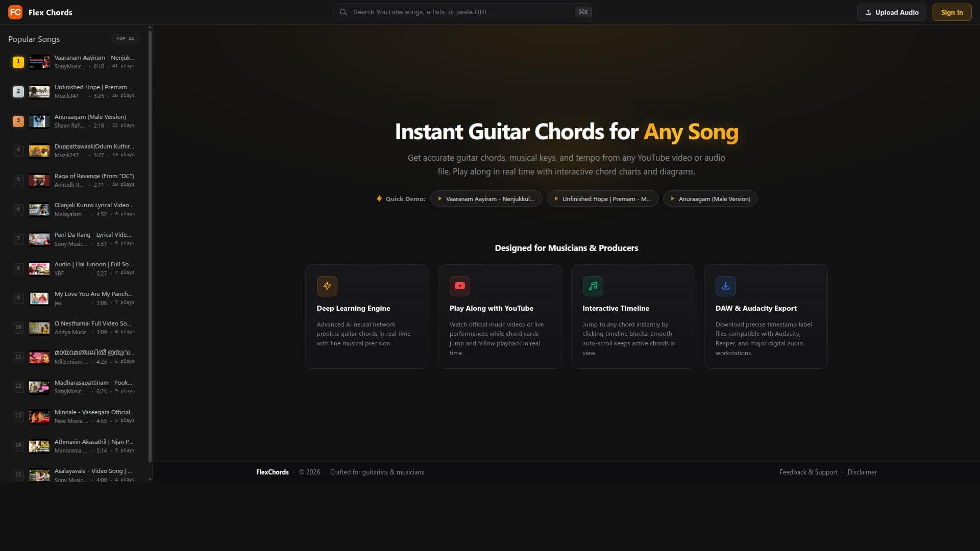Open the Disclaimer footer link
The image size is (980, 551).
coord(862,472)
